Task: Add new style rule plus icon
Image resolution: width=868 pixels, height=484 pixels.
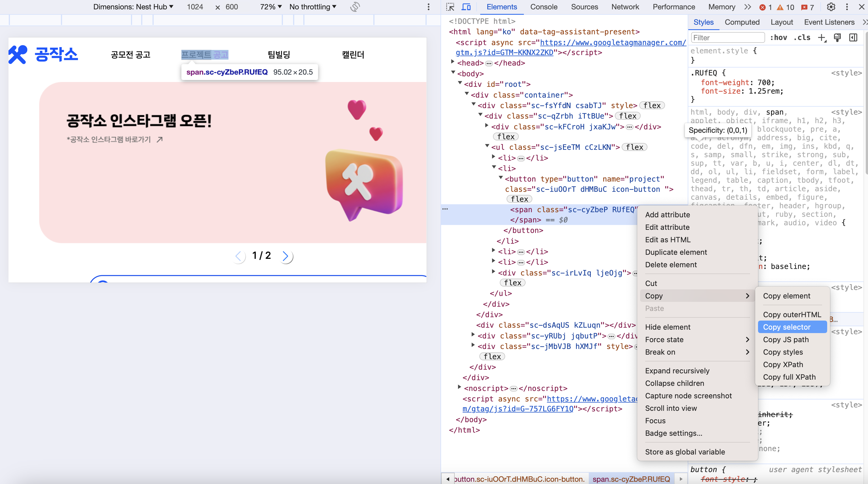Action: pos(822,38)
